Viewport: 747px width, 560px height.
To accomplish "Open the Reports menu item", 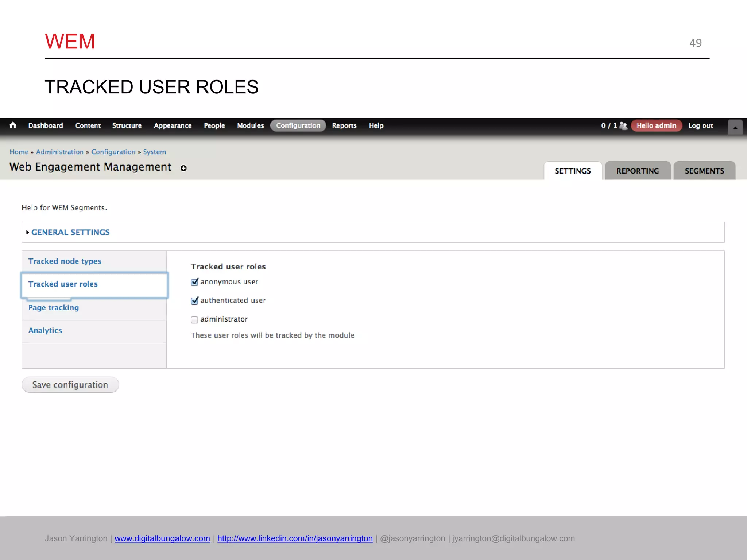I will click(344, 125).
